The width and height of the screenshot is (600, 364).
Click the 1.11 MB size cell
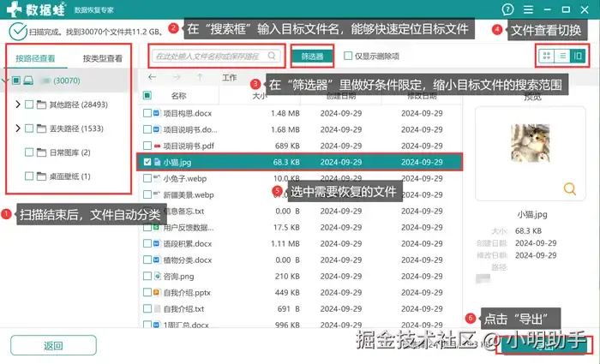pos(285,243)
